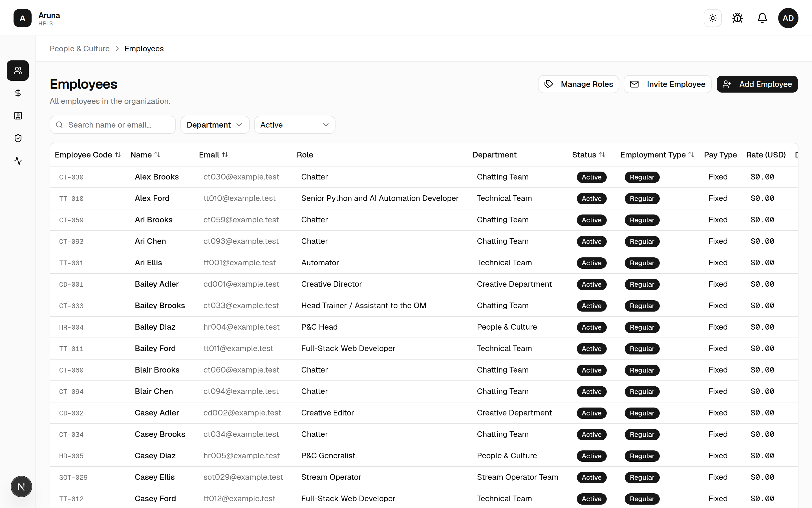Click Automator role for Ari Ellis
812x508 pixels.
320,263
